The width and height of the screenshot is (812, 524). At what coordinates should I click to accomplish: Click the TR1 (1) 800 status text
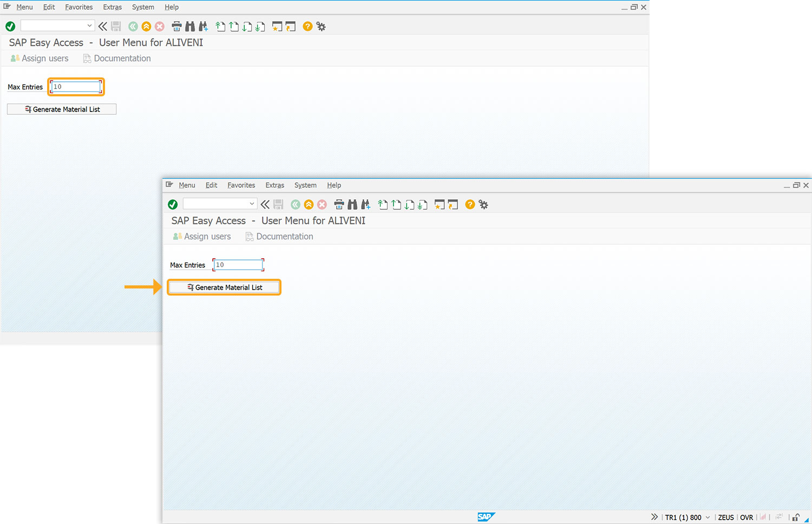[x=683, y=518]
